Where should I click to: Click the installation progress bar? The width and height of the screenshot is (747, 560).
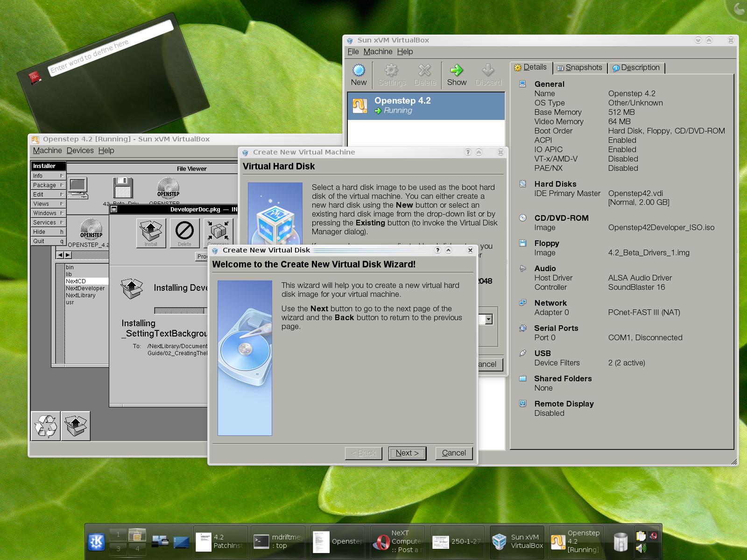coord(180,309)
